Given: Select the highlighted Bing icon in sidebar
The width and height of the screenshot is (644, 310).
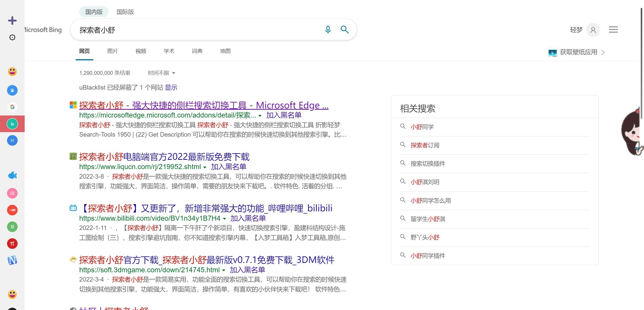Looking at the screenshot, I should pyautogui.click(x=12, y=124).
